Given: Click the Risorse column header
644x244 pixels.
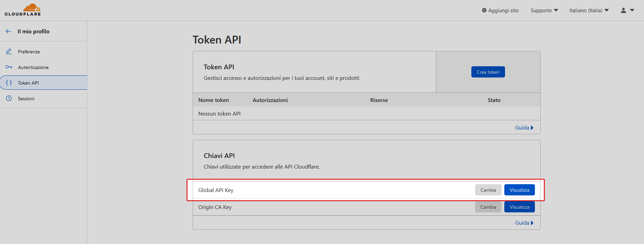Looking at the screenshot, I should 379,100.
